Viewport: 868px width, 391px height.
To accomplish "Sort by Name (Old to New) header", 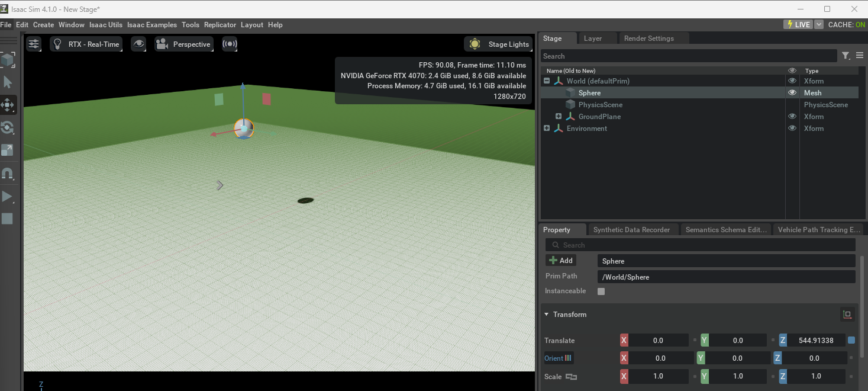I will (x=571, y=70).
